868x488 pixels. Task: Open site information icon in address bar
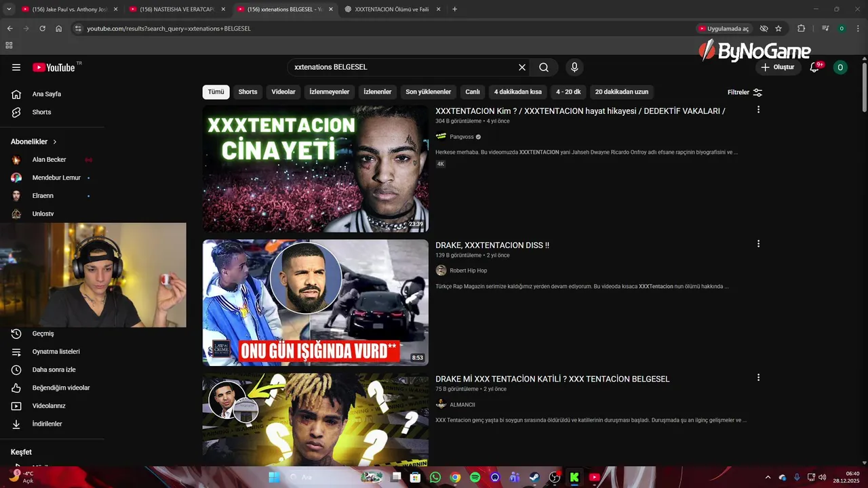coord(78,28)
